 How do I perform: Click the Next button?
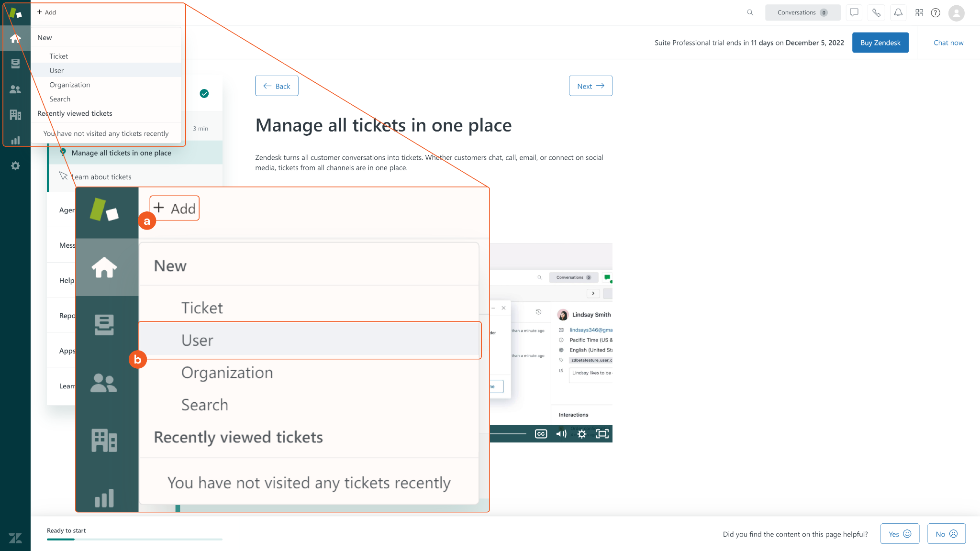(590, 86)
